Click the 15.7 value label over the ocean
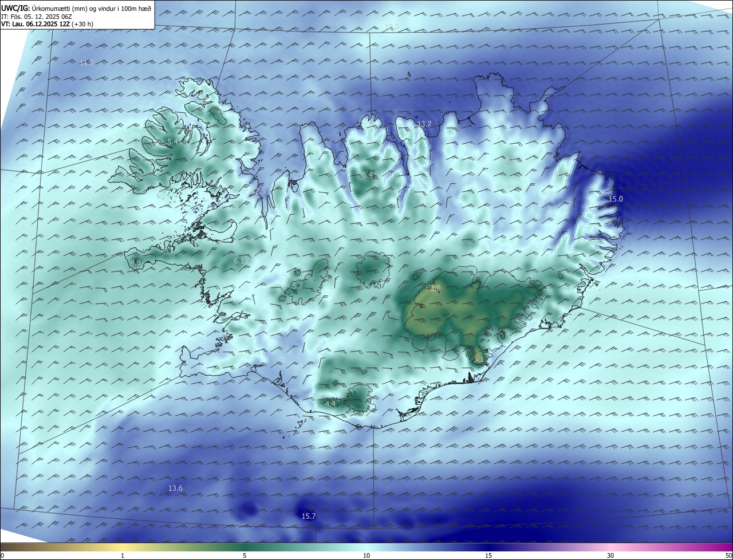The image size is (733, 560). click(x=308, y=516)
